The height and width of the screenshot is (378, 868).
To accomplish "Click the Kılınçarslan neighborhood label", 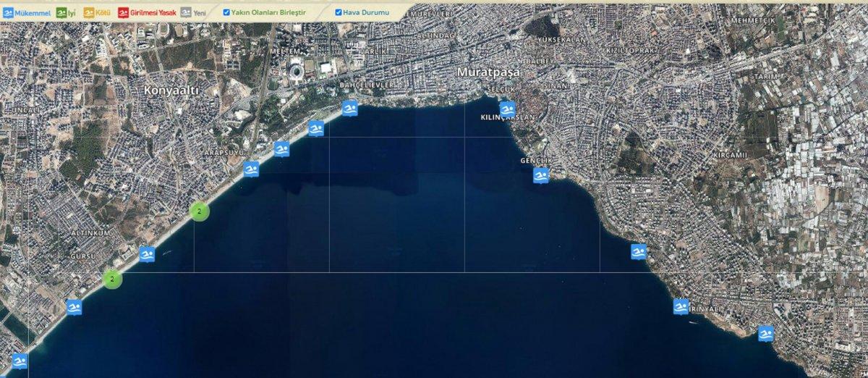I will (507, 117).
